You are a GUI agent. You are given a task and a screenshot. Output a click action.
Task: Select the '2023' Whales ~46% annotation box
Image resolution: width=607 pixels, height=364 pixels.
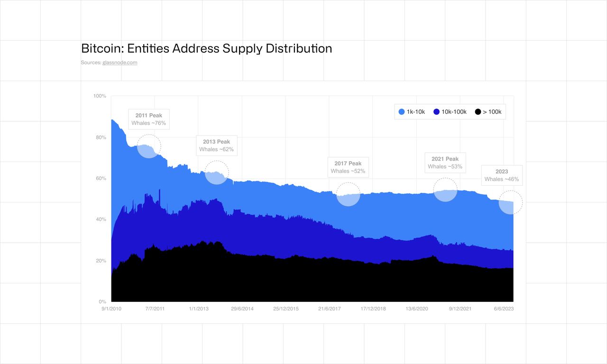(x=502, y=175)
